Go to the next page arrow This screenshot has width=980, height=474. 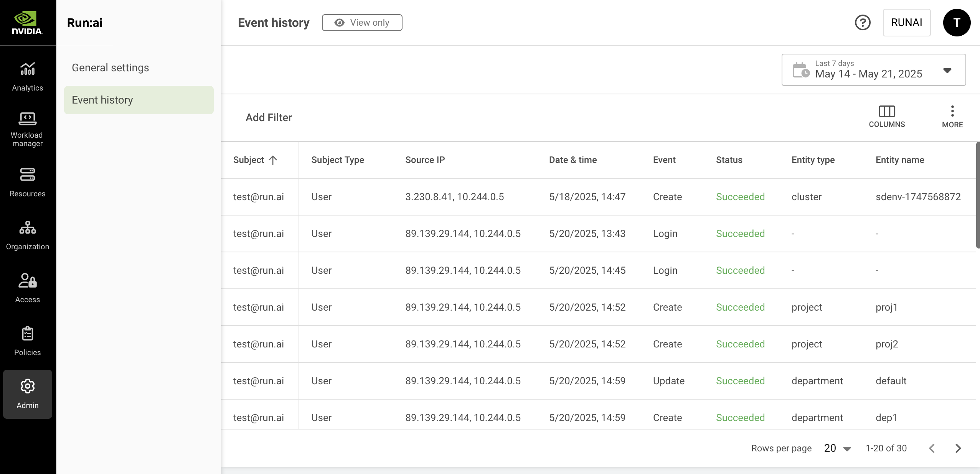tap(958, 448)
